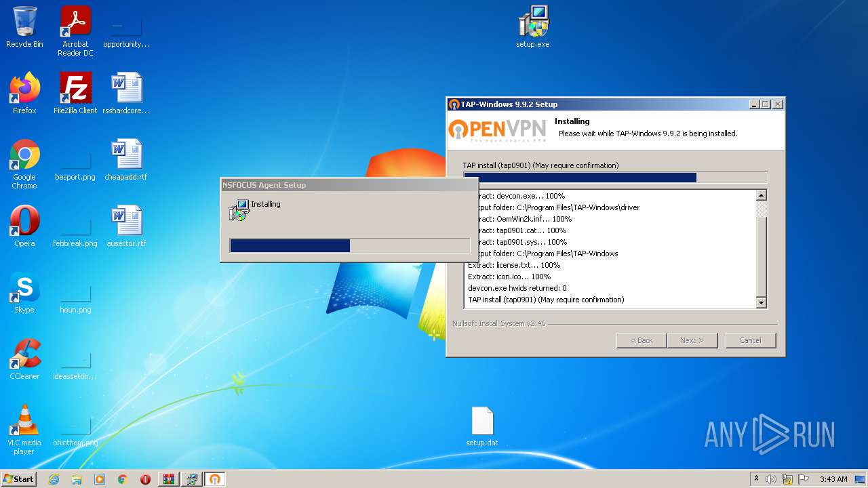Image resolution: width=868 pixels, height=488 pixels.
Task: Switch to NSFOCUS setup taskbar item
Action: [192, 479]
